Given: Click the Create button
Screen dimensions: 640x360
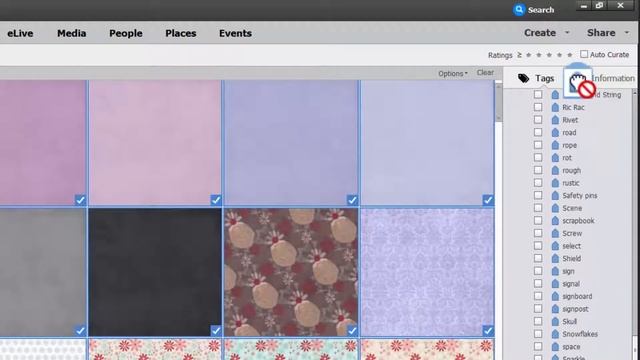Looking at the screenshot, I should coord(540,33).
